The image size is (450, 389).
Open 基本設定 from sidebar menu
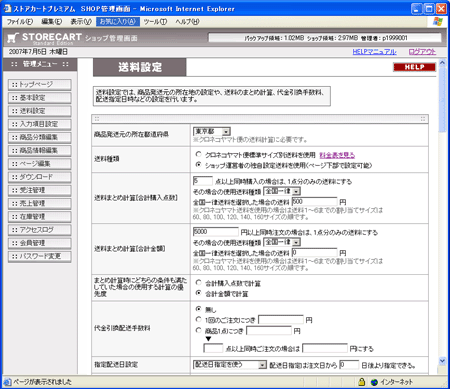[x=40, y=98]
